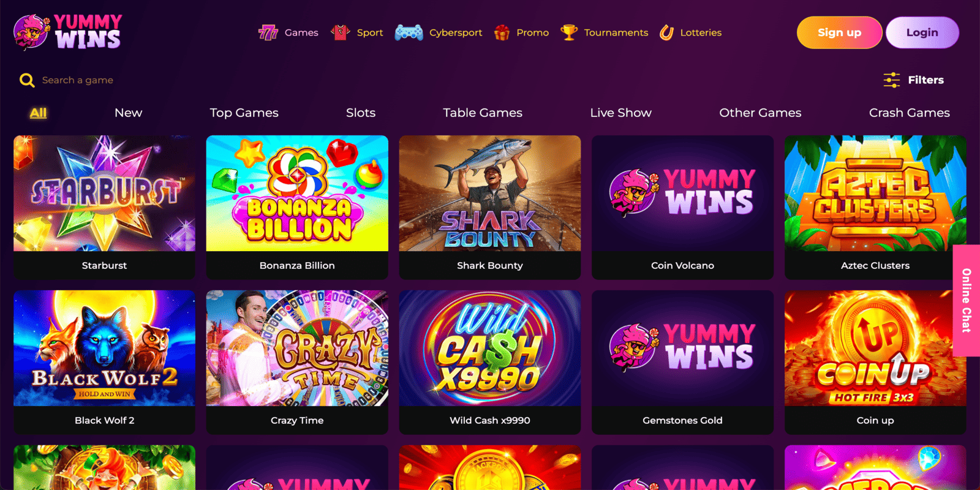Select the Sport jersey icon
Image resolution: width=980 pixels, height=490 pixels.
340,32
